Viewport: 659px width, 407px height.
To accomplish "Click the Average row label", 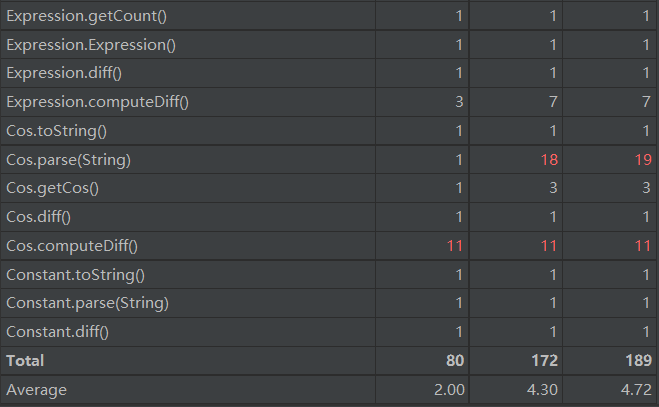I will 36,389.
